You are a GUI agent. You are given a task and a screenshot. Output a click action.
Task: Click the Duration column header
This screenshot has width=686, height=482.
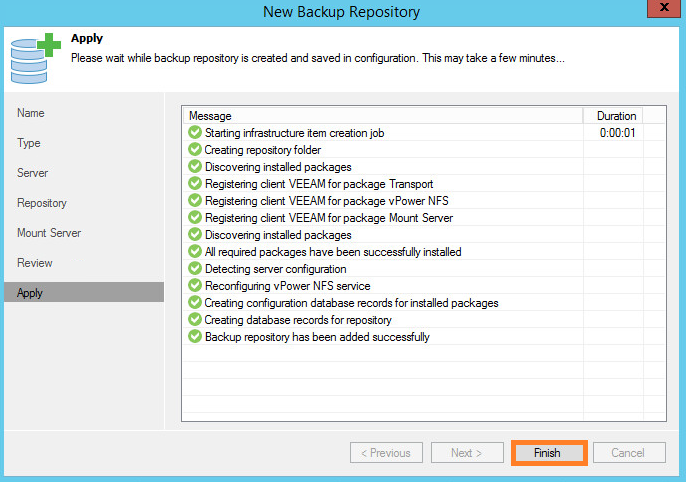pos(613,116)
